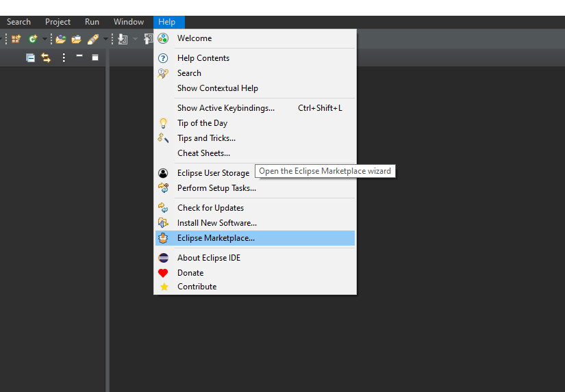Click the Next Annotation toolbar icon
This screenshot has height=392, width=565.
tap(123, 39)
